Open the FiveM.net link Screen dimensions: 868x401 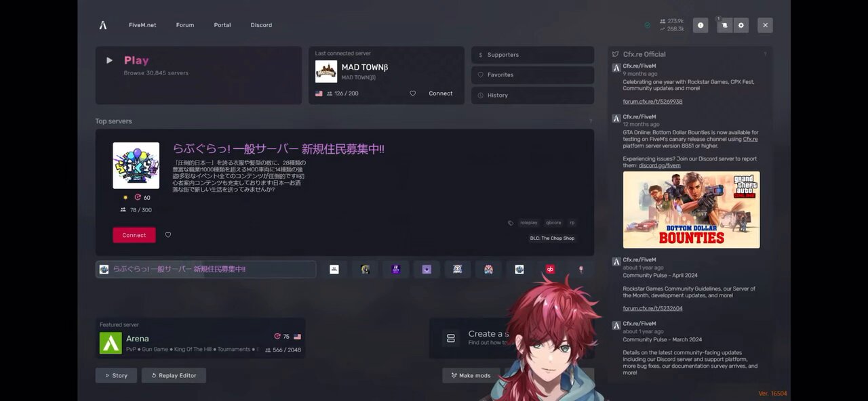pyautogui.click(x=142, y=25)
